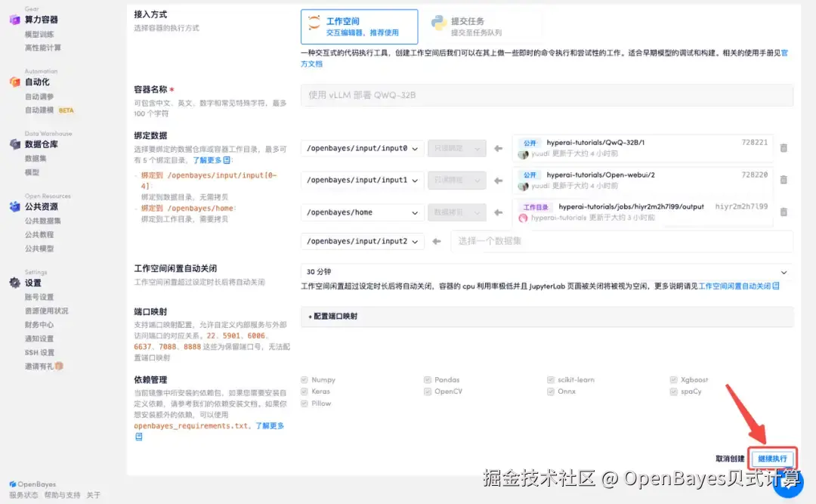Image resolution: width=816 pixels, height=504 pixels.
Task: Open 数据拷贝 mode dropdown for home row
Action: [457, 212]
